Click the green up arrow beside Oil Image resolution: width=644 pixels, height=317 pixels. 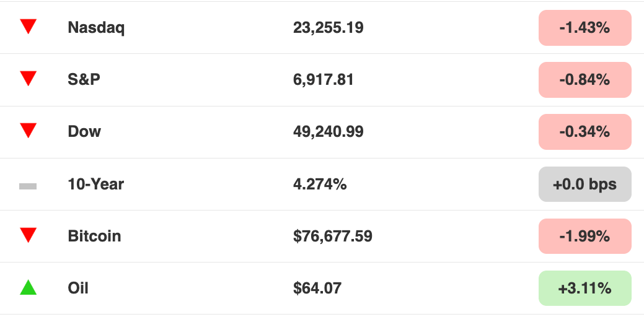(28, 287)
